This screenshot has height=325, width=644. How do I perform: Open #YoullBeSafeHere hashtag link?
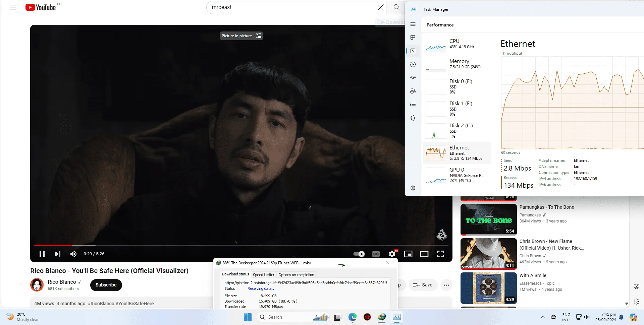[x=135, y=304]
